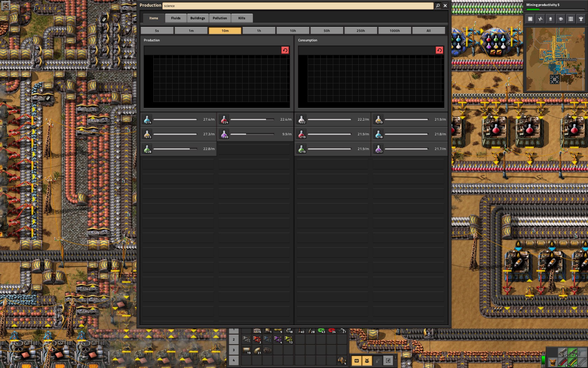Open the Pollution tab
The width and height of the screenshot is (588, 368).
pyautogui.click(x=219, y=18)
